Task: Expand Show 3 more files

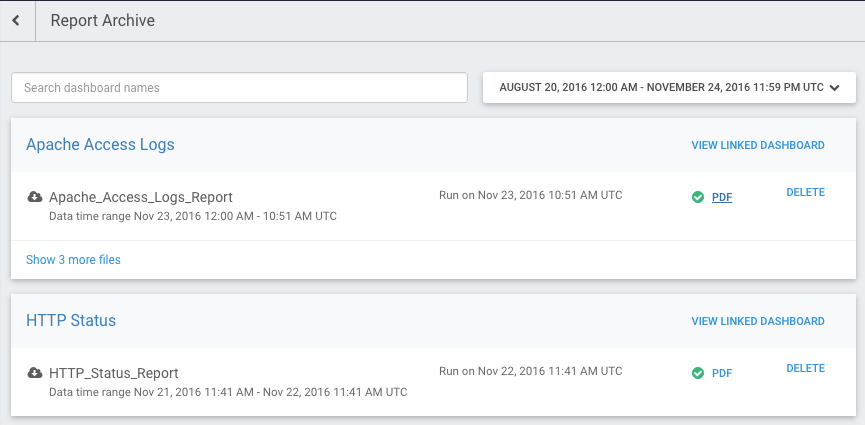Action: point(73,259)
